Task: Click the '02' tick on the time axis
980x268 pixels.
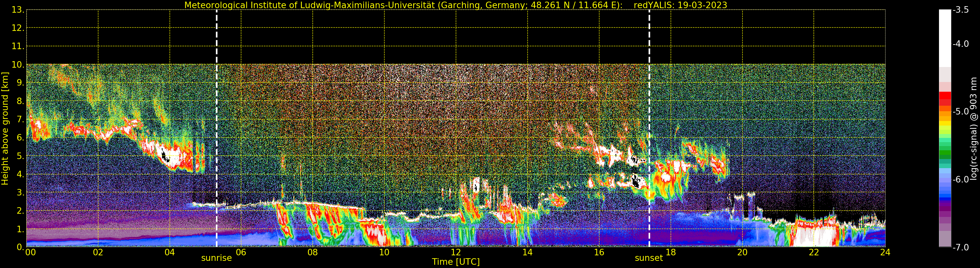Action: 98,252
